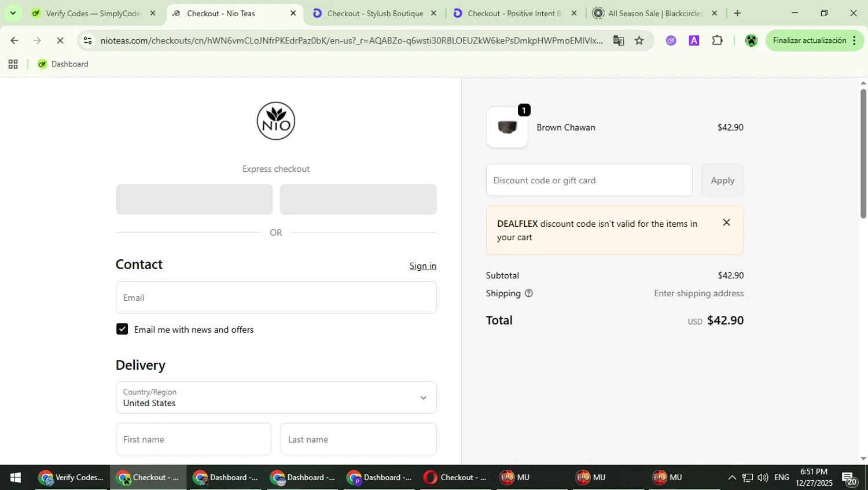
Task: Open the apps grid in bookmarks bar
Action: [x=13, y=64]
